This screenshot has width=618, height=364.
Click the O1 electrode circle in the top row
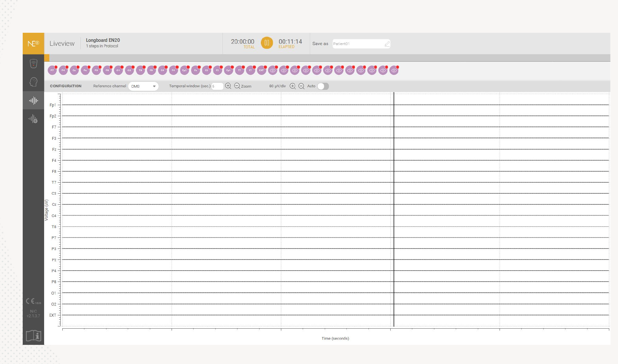pos(118,70)
